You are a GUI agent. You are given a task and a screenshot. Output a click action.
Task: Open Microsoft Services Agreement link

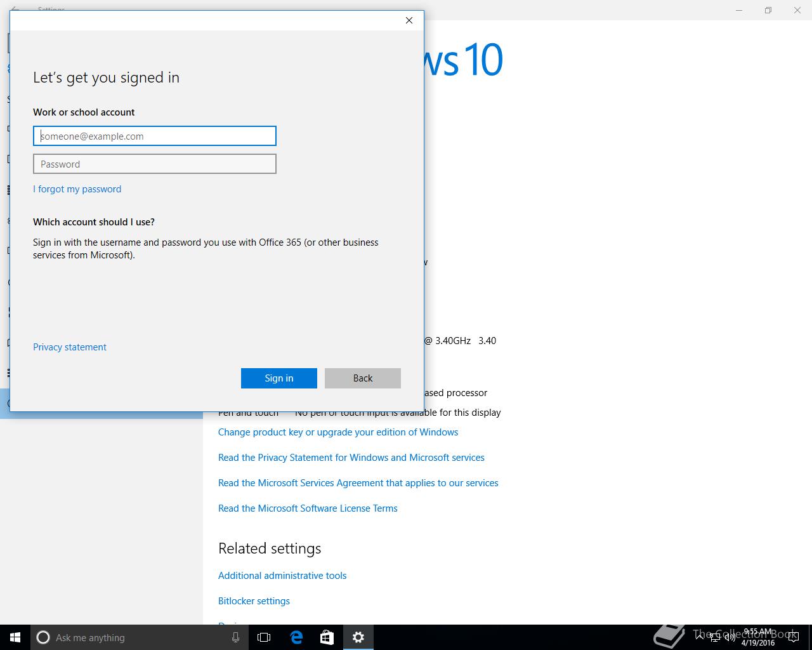pyautogui.click(x=358, y=483)
